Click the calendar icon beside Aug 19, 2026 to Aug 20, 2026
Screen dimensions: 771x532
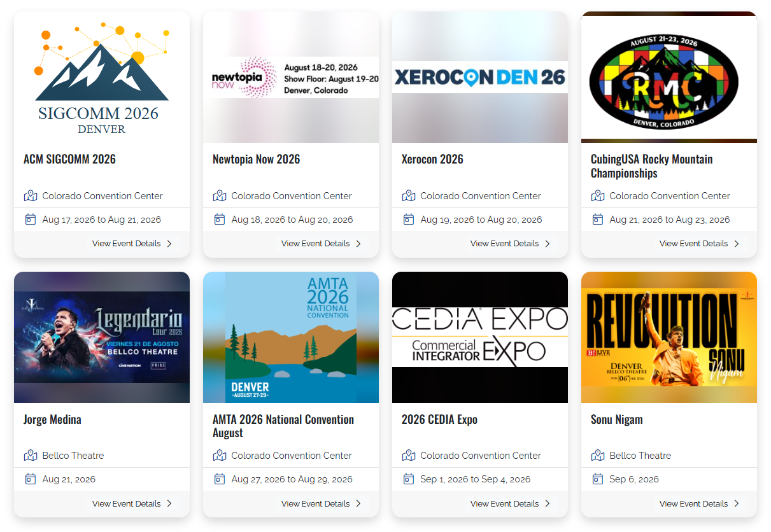pos(409,220)
